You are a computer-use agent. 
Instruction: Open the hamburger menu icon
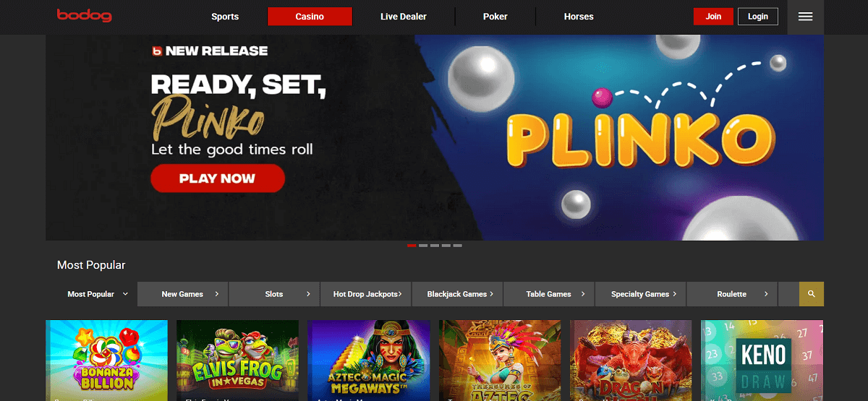click(806, 17)
